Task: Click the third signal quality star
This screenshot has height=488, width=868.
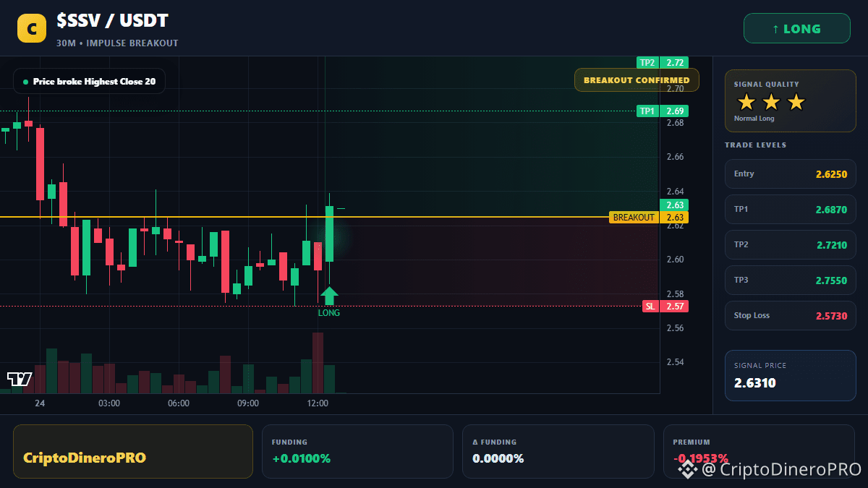Action: click(796, 102)
